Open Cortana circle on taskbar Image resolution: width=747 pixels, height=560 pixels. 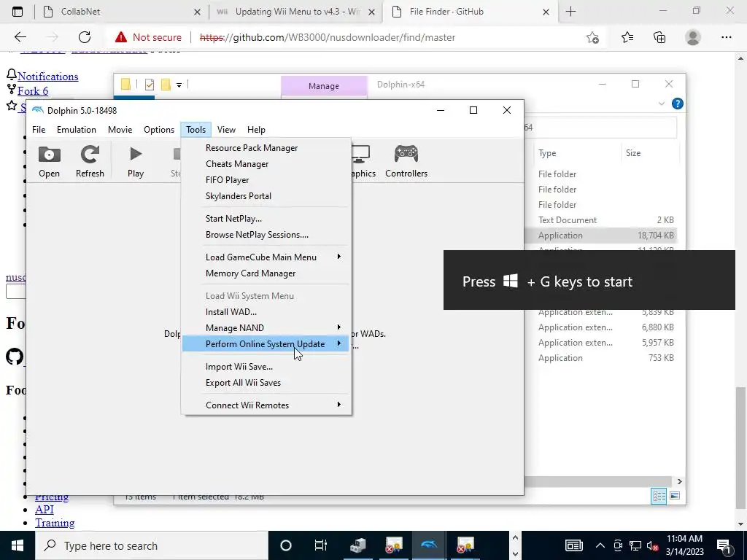click(285, 545)
